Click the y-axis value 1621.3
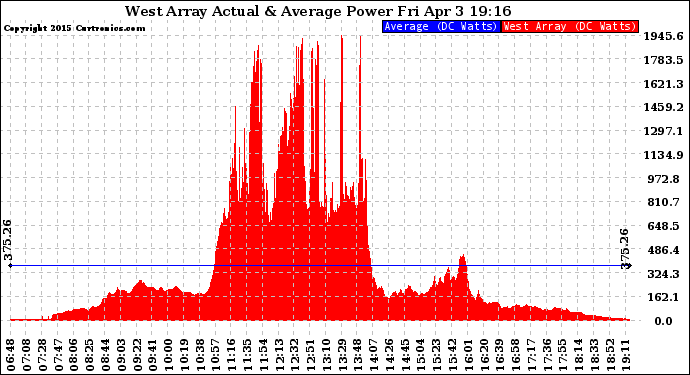The width and height of the screenshot is (690, 375). 664,84
